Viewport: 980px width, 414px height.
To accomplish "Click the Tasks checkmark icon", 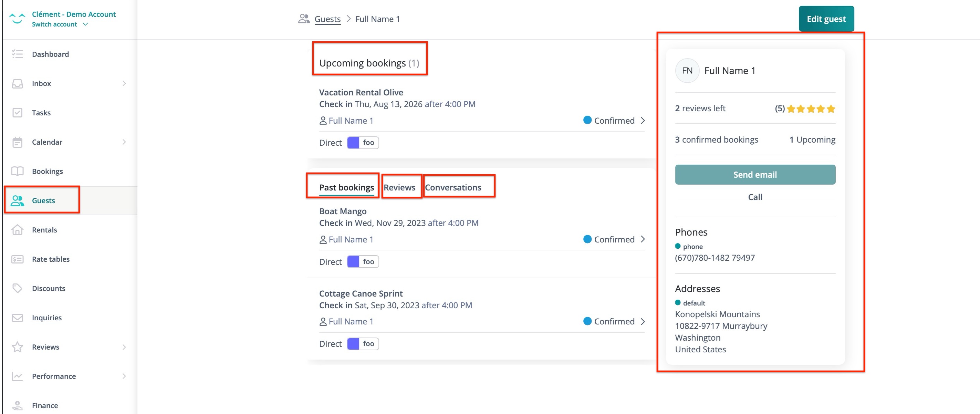I will click(x=17, y=113).
